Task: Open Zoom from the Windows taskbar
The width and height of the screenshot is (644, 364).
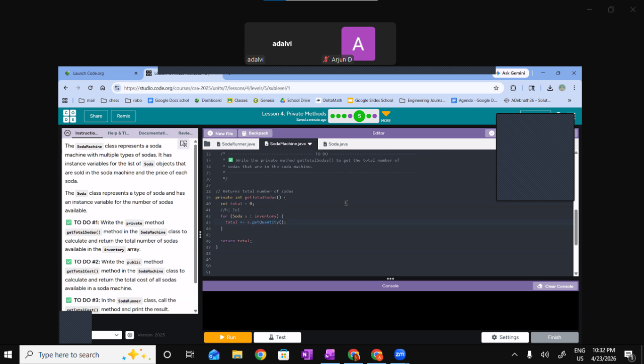Action: coord(400,354)
